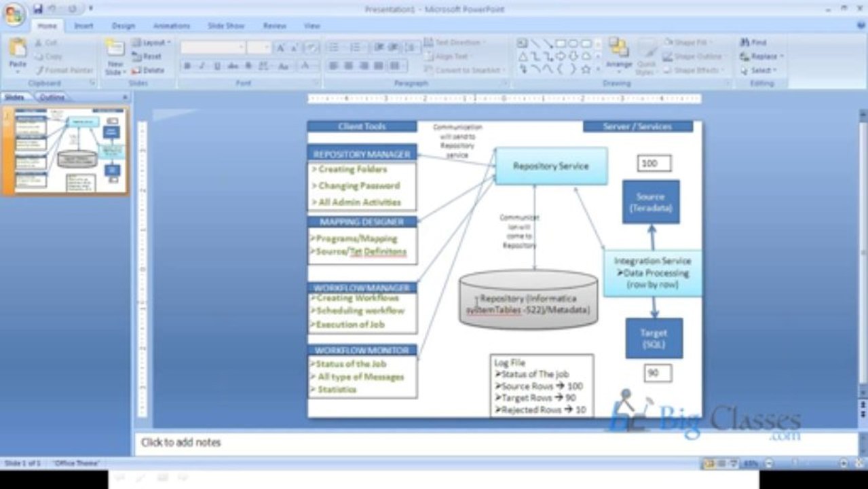Open Change Case button
Screen dimensions: 868x489
tap(284, 66)
